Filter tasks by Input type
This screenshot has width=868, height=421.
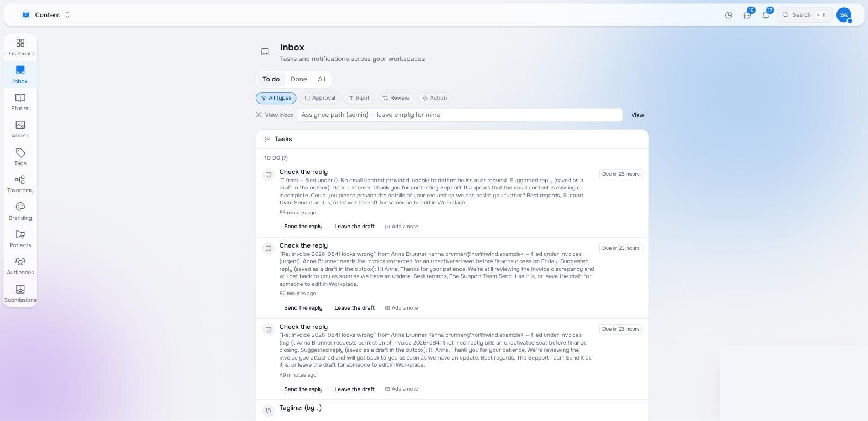(359, 98)
